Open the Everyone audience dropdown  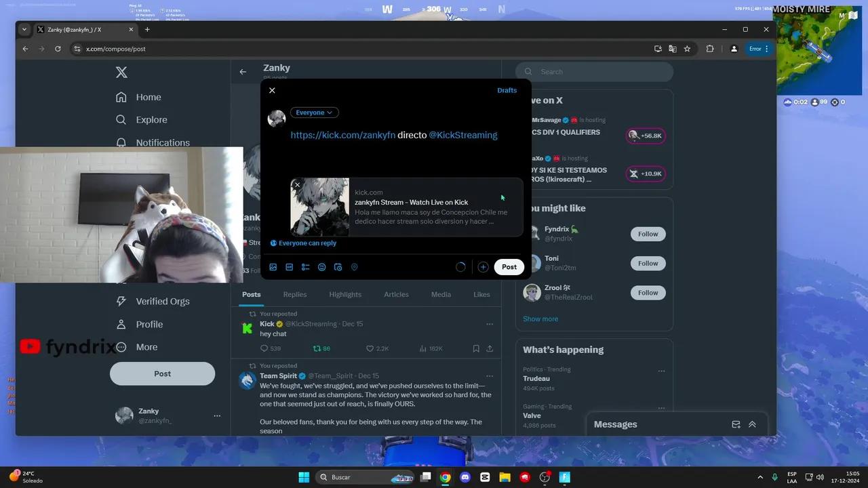[314, 113]
